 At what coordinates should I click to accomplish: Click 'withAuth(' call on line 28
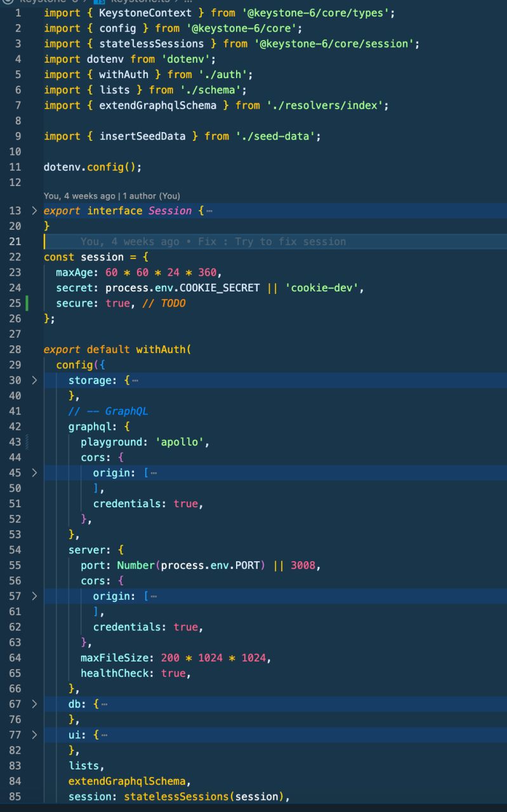[164, 349]
